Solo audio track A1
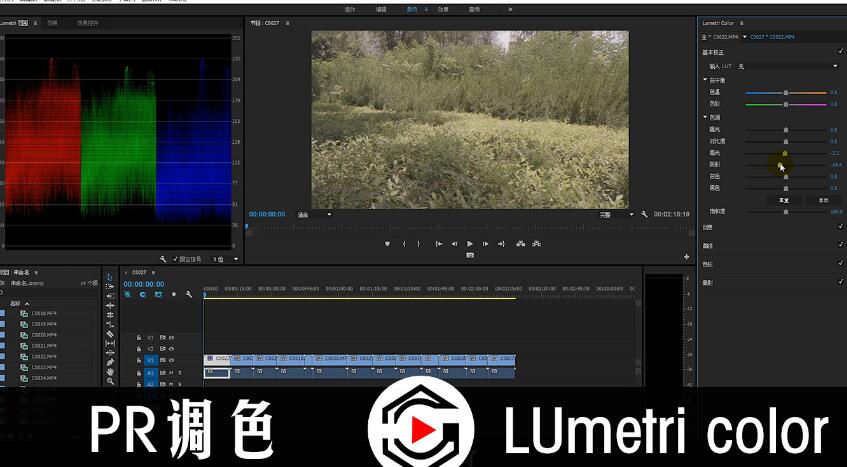Image resolution: width=847 pixels, height=467 pixels. [180, 373]
